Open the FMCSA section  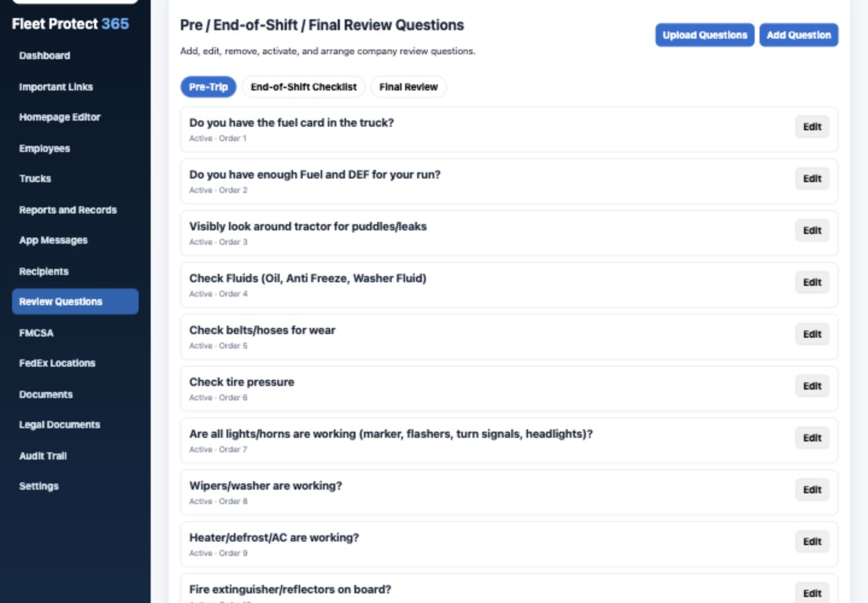click(36, 333)
